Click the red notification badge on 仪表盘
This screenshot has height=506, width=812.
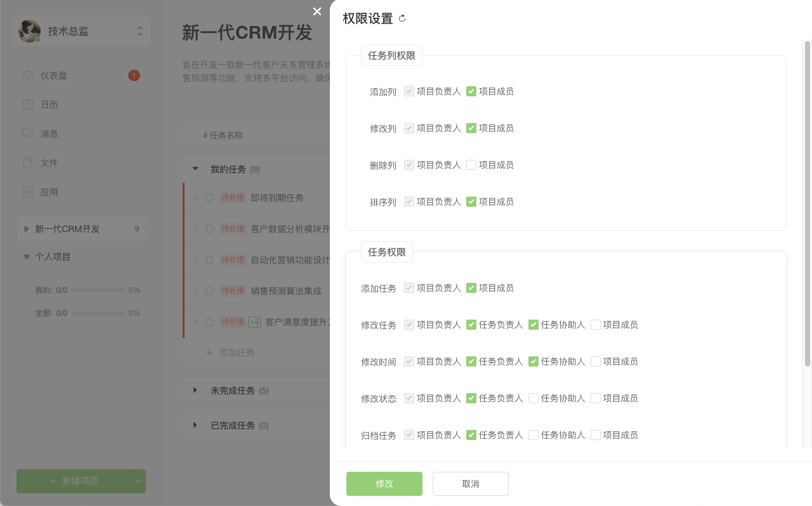click(x=134, y=75)
